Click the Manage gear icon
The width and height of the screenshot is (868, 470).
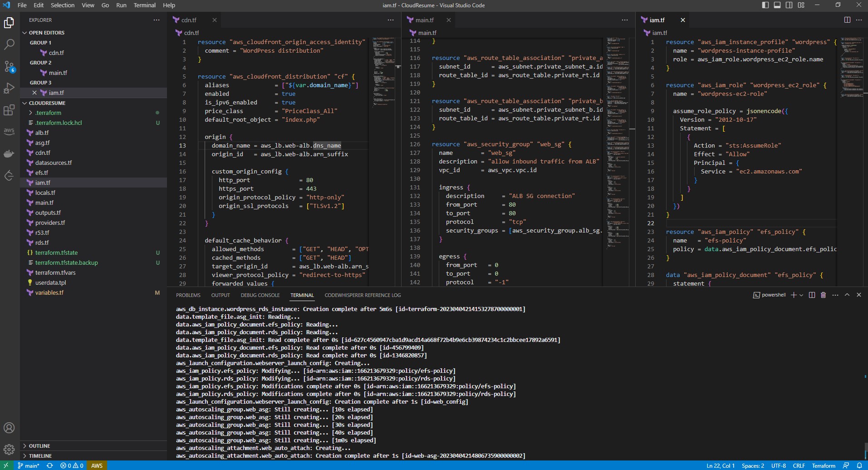click(x=9, y=450)
